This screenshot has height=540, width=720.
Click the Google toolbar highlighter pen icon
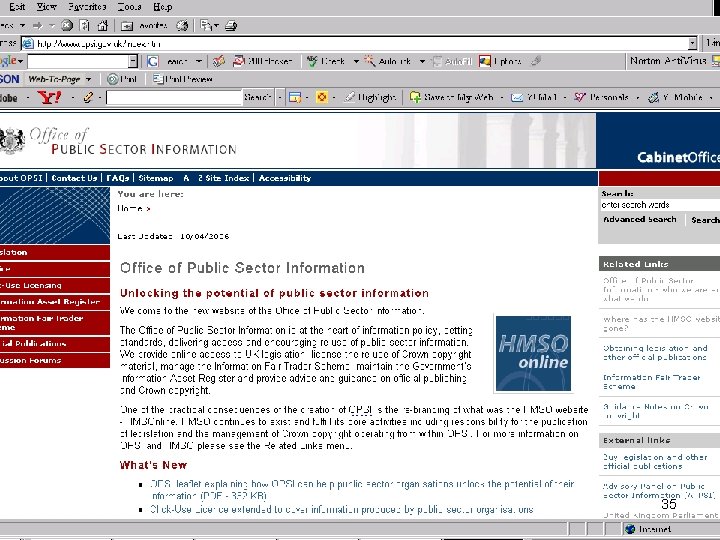click(x=536, y=61)
